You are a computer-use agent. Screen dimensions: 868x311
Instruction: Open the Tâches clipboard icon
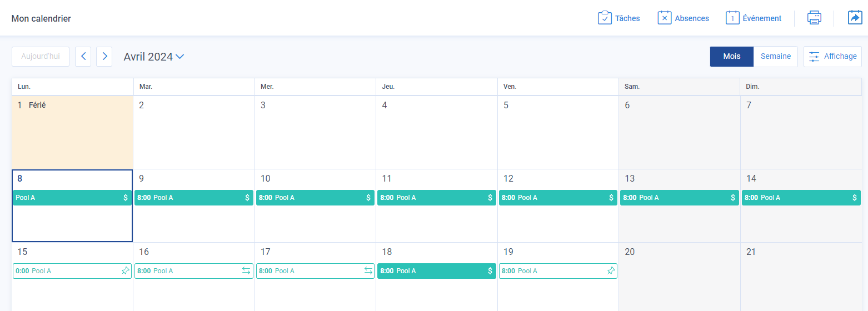pos(605,18)
